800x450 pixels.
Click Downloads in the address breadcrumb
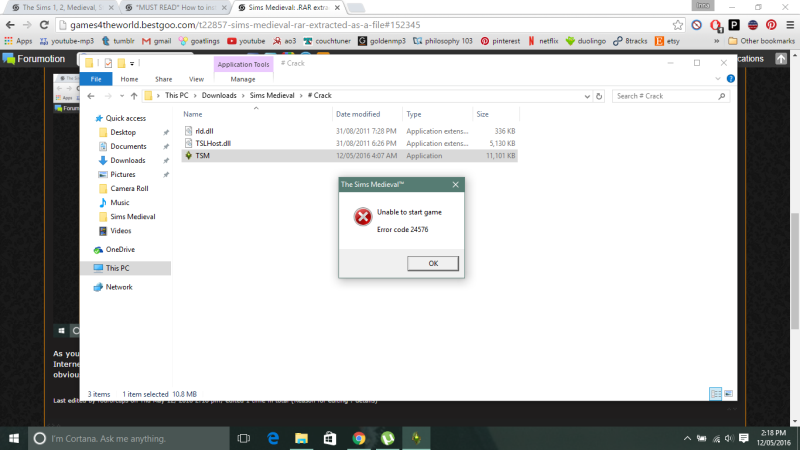(219, 95)
